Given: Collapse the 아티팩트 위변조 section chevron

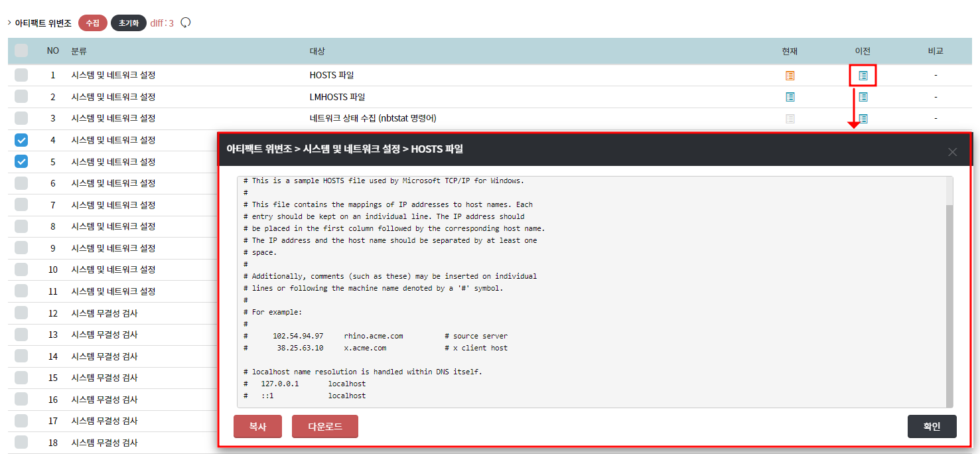Looking at the screenshot, I should (9, 23).
